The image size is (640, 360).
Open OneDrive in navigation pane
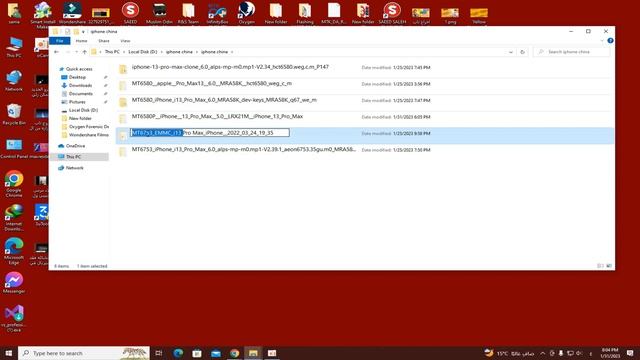point(75,146)
